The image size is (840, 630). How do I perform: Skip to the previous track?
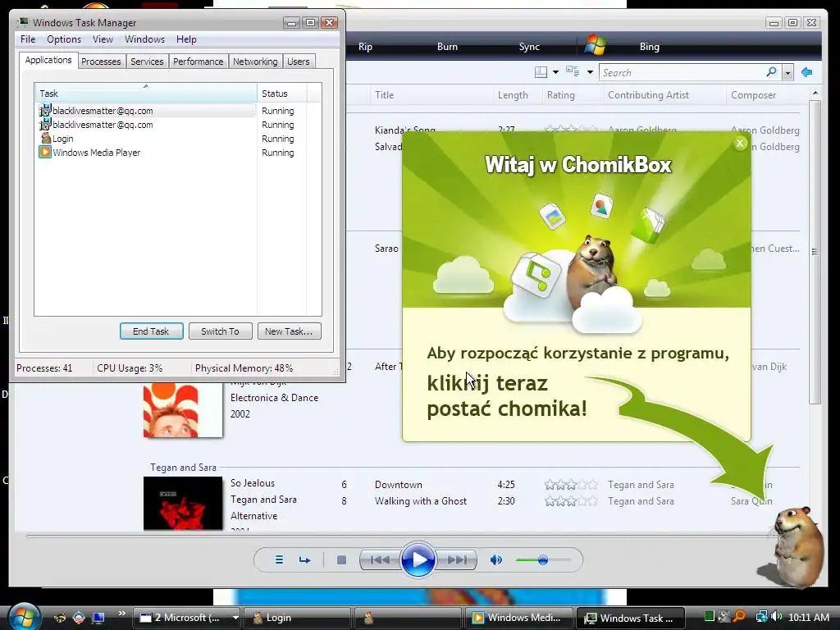coord(380,559)
